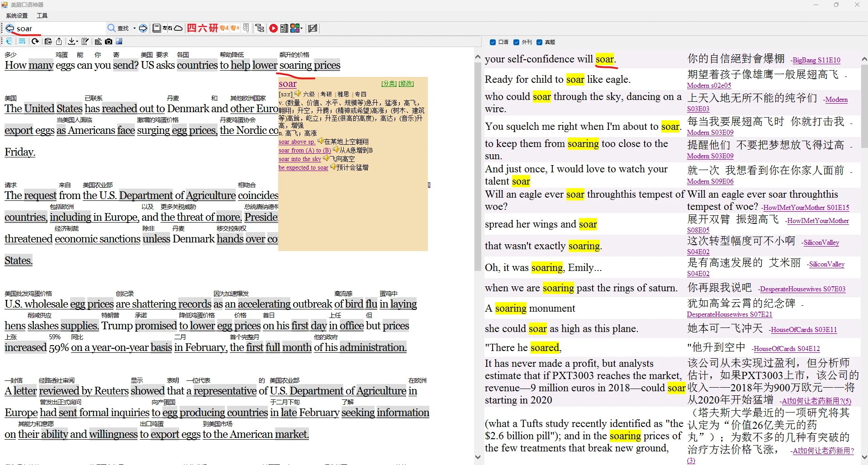Open the DesperateHousewives S07E03 source link

click(x=802, y=289)
